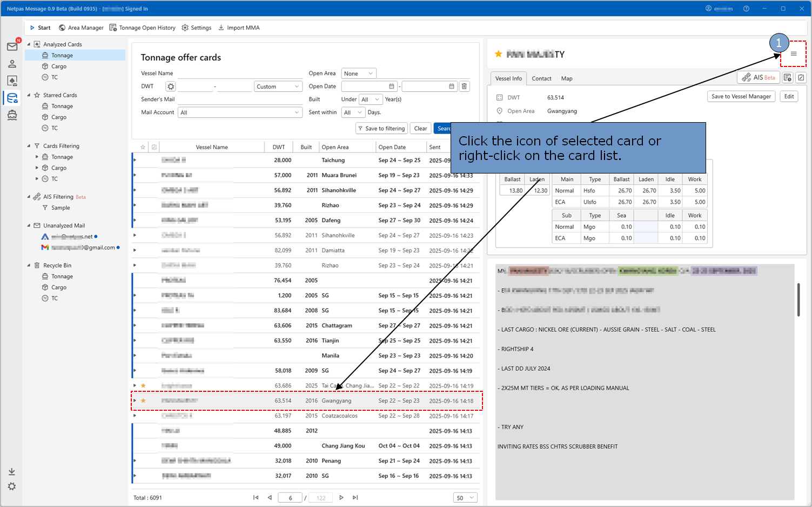Click the Vessel Name input field
The height and width of the screenshot is (507, 812).
point(239,74)
